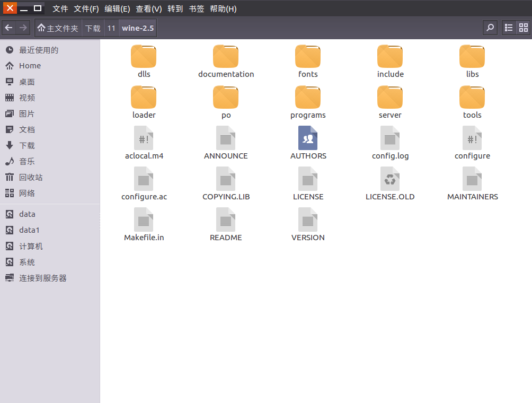Click the search magnifier button
The height and width of the screenshot is (403, 532).
(x=490, y=28)
